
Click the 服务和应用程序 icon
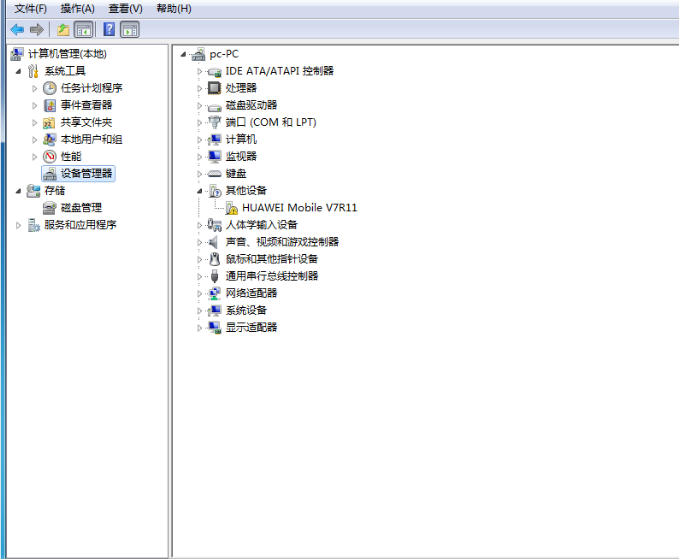click(x=33, y=225)
